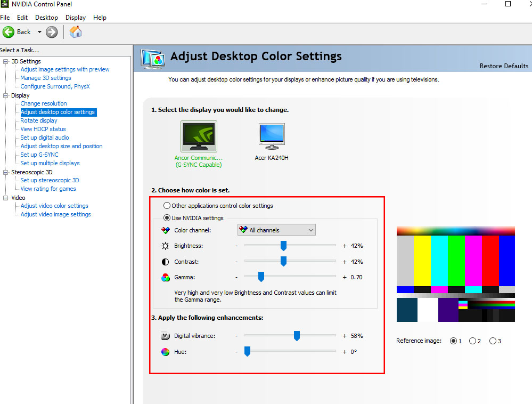
Task: Open View HDCP status
Action: pos(43,129)
